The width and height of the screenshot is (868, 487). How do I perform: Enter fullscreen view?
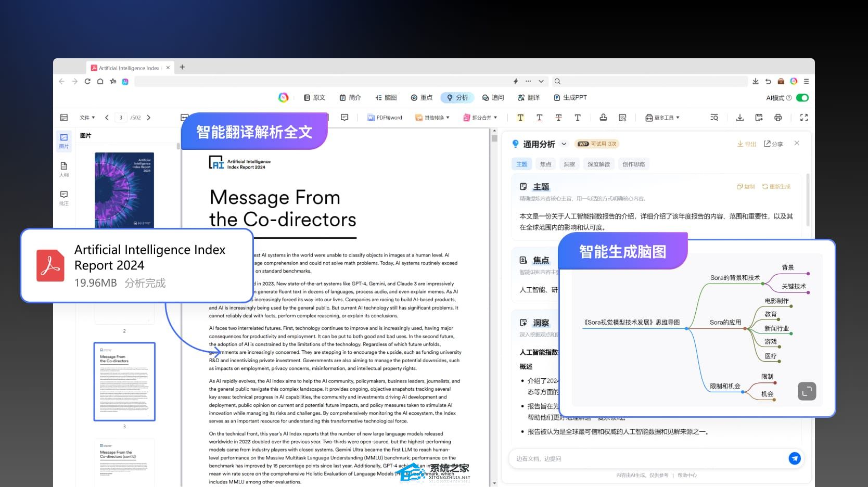804,118
